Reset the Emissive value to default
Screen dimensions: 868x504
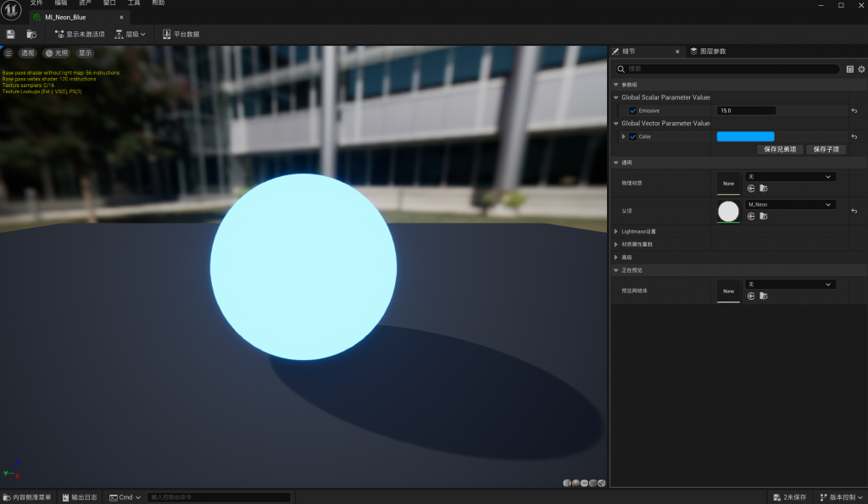pos(854,111)
